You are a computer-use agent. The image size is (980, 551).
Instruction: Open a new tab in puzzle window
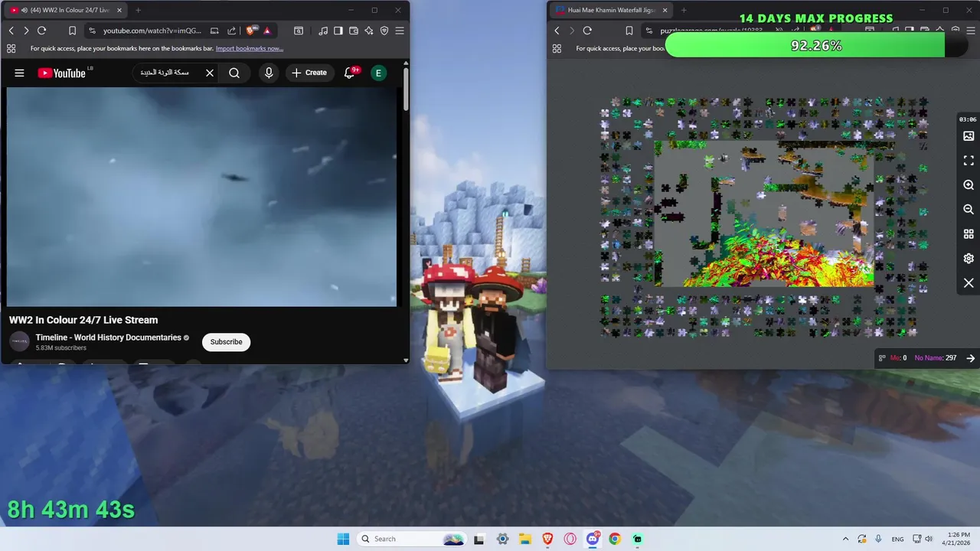pyautogui.click(x=684, y=10)
